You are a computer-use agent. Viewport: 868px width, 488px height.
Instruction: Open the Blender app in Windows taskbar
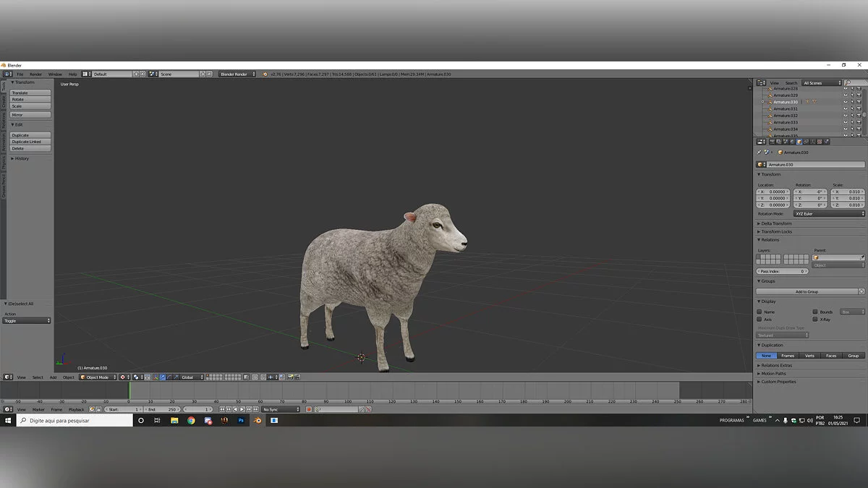pos(257,420)
